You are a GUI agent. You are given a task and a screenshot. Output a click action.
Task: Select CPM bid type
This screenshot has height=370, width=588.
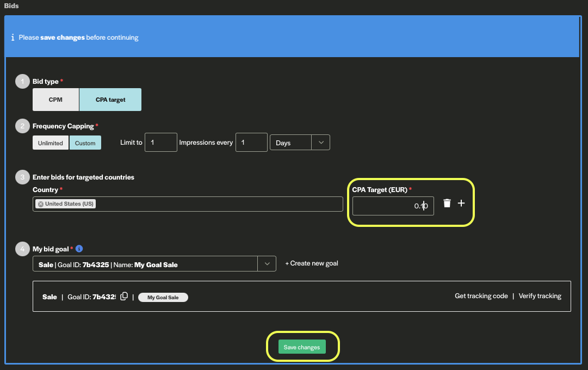coord(55,100)
